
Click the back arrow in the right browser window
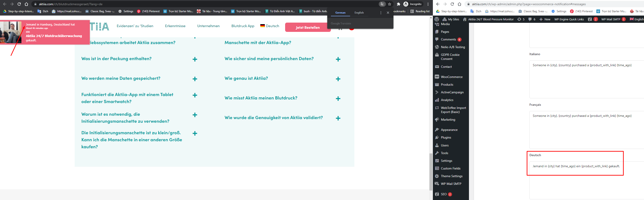coord(438,4)
